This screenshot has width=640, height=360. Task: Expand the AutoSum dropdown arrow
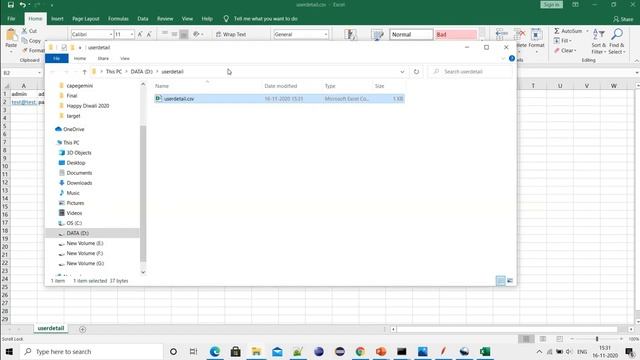(587, 31)
